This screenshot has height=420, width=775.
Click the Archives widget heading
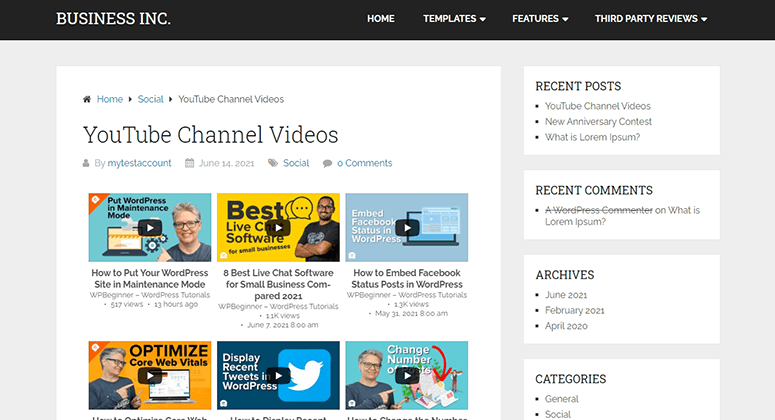tap(564, 275)
